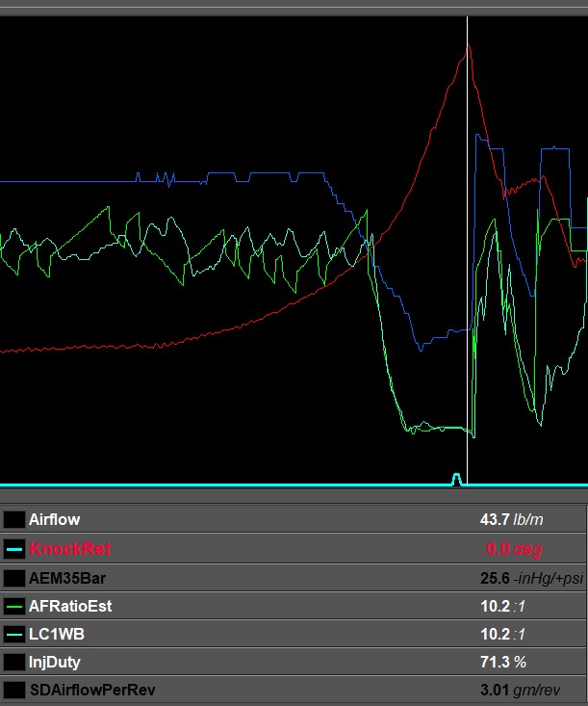This screenshot has height=706, width=588.
Task: Select the KnockRet channel label
Action: [70, 549]
